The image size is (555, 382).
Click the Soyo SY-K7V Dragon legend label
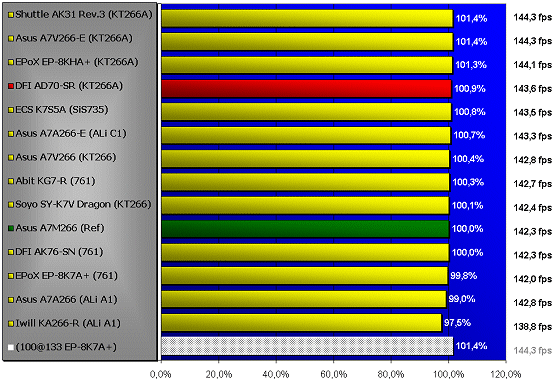(x=83, y=204)
